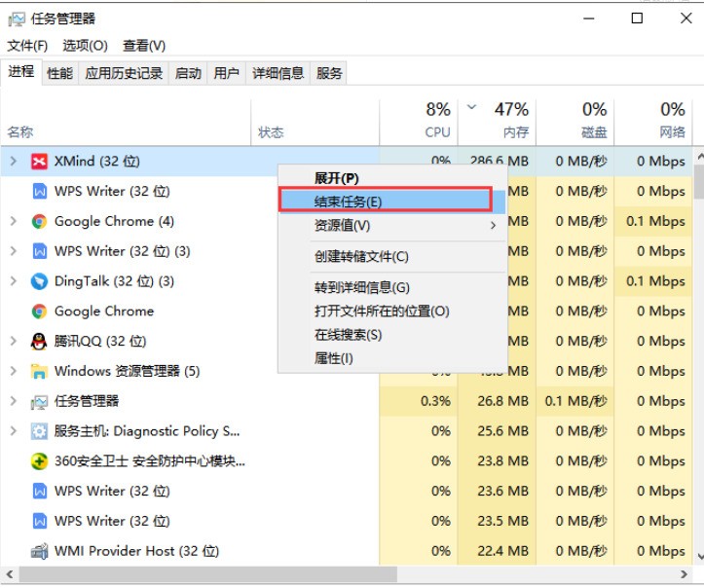Sort processes by the 内存 column
Viewport: 704px width, 588px height.
tap(510, 121)
